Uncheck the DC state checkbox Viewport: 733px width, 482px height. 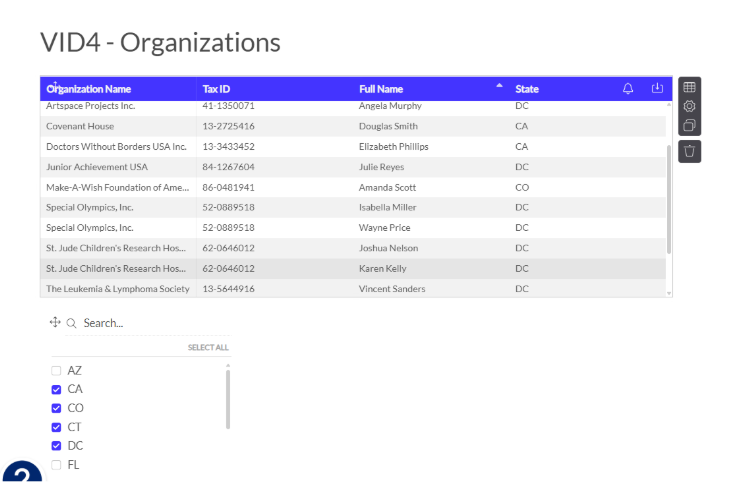(x=56, y=446)
